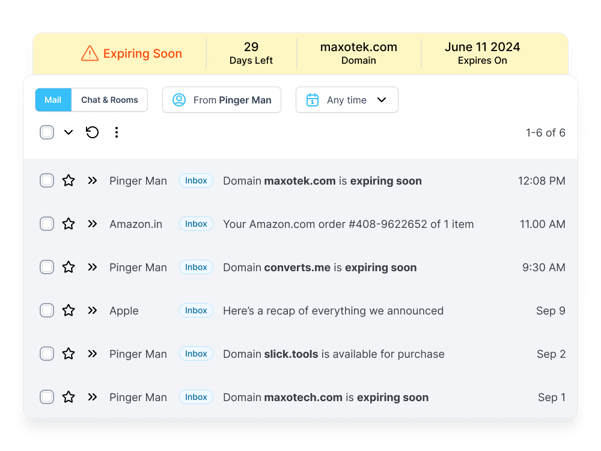Viewport: 601px width, 451px height.
Task: Open email 'Domain maxotek.com is expiring soon'
Action: (x=322, y=181)
